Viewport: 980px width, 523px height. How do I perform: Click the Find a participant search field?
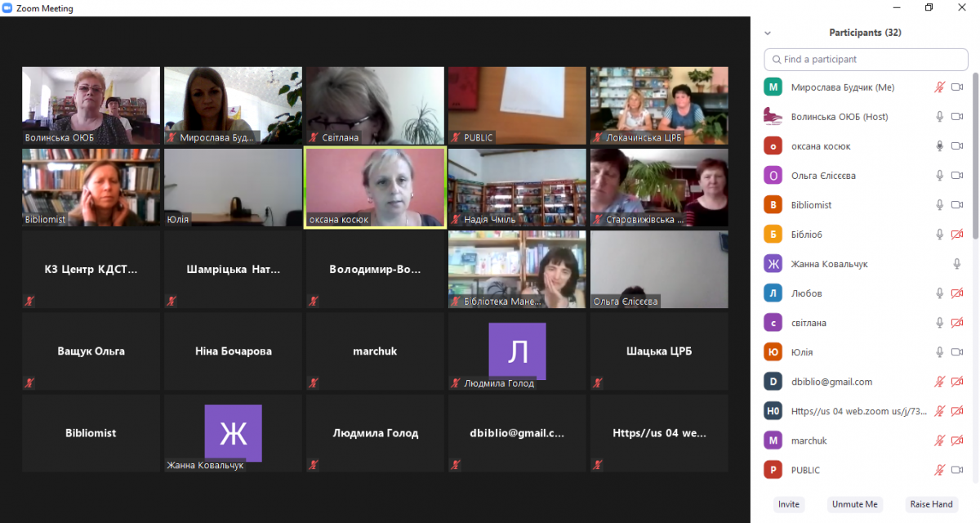[x=866, y=60]
